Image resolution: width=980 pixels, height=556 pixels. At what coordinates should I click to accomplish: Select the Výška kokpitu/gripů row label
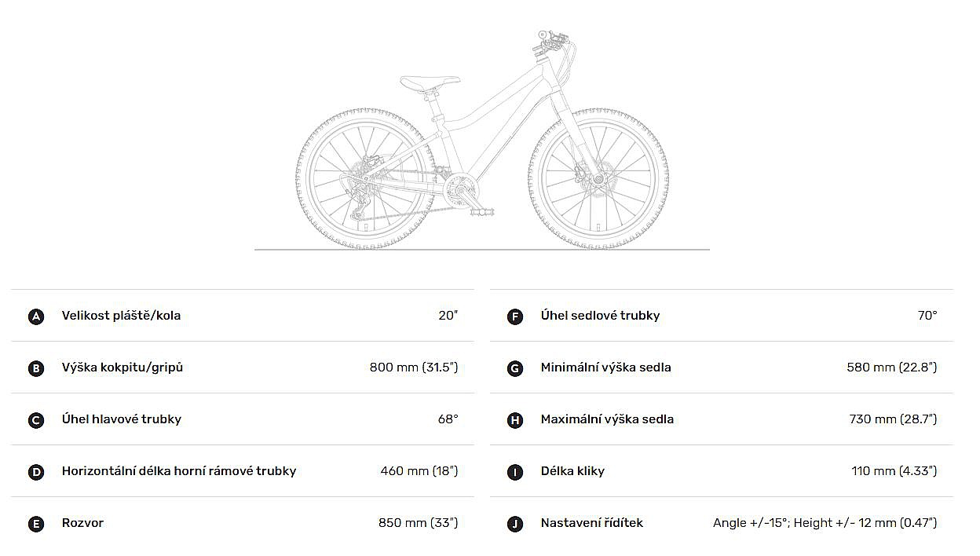(x=122, y=368)
